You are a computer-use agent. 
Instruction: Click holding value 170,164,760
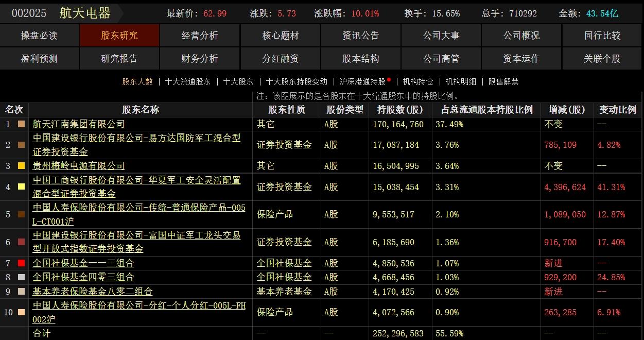point(398,124)
